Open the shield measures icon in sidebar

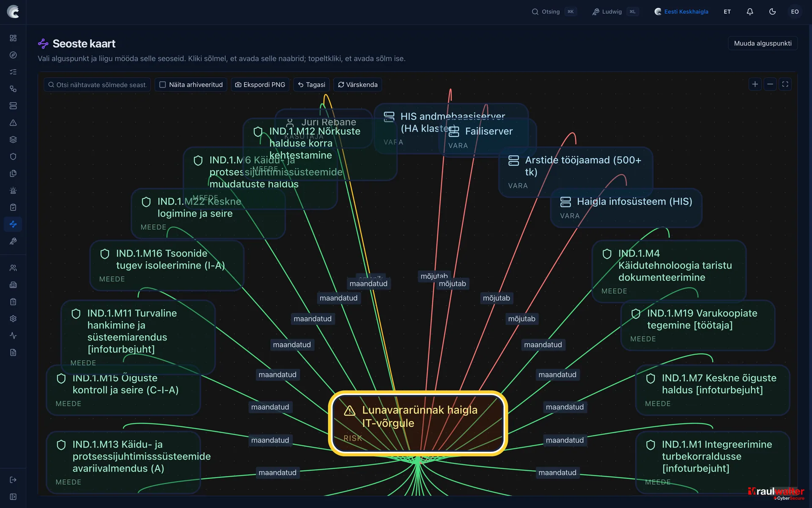(x=13, y=157)
